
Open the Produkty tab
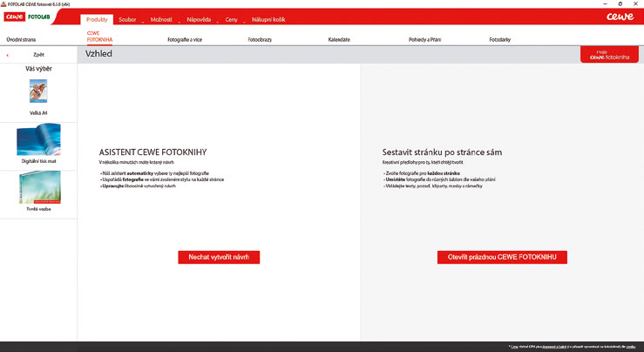(97, 19)
